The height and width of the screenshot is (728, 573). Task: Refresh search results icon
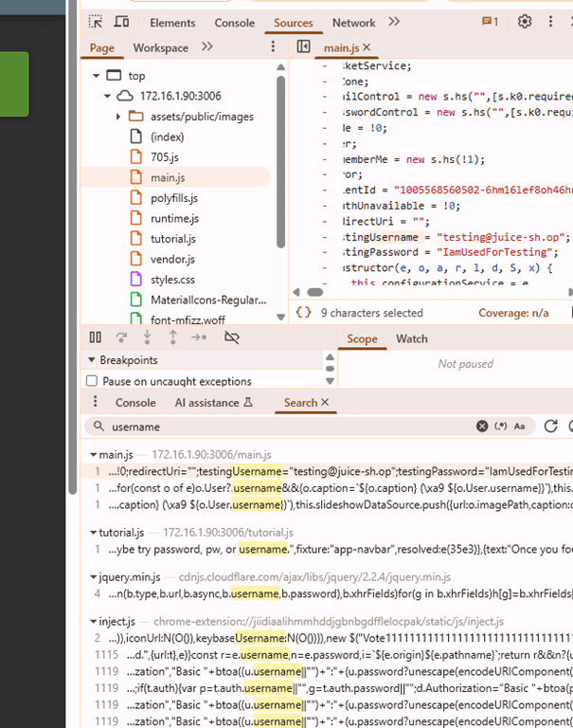pos(550,426)
